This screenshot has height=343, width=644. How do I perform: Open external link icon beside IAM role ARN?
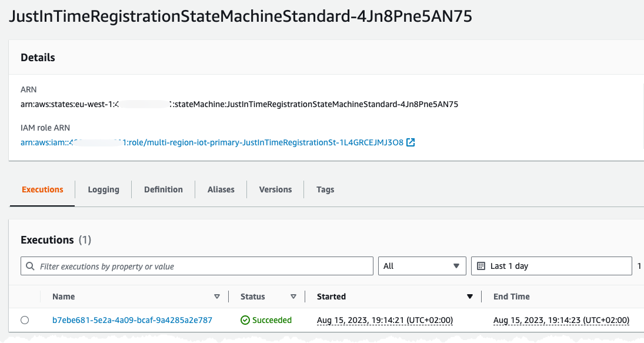click(411, 142)
